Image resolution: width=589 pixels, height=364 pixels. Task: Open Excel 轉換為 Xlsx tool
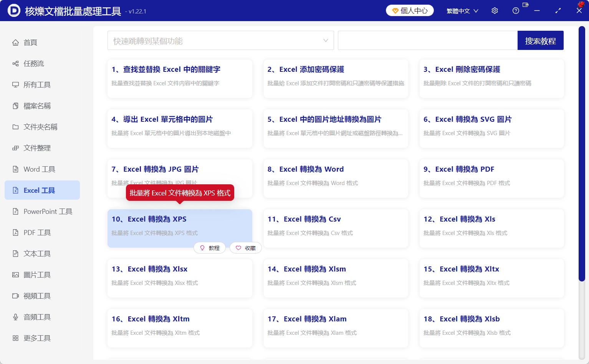point(180,278)
